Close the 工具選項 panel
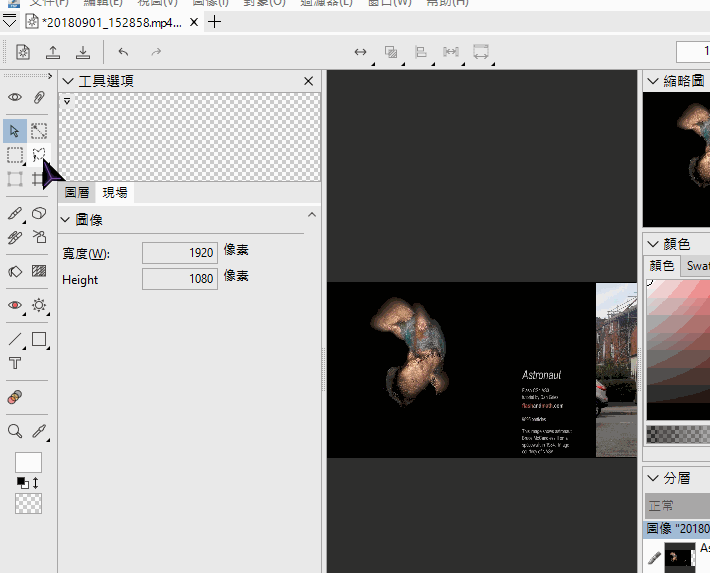 308,81
